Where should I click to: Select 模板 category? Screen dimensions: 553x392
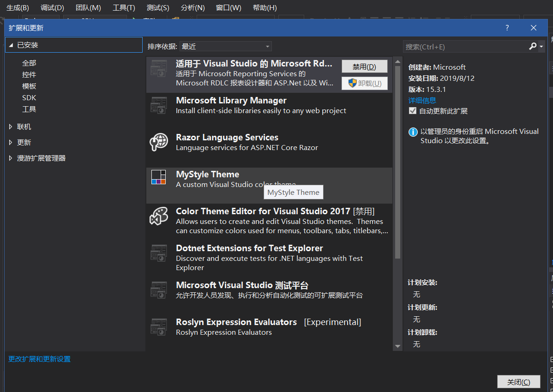[x=29, y=86]
